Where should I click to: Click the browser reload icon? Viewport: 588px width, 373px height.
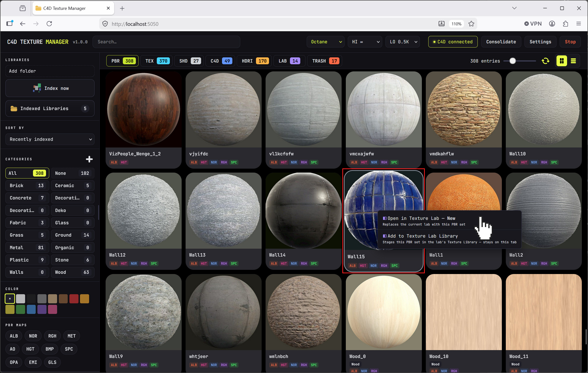tap(49, 24)
